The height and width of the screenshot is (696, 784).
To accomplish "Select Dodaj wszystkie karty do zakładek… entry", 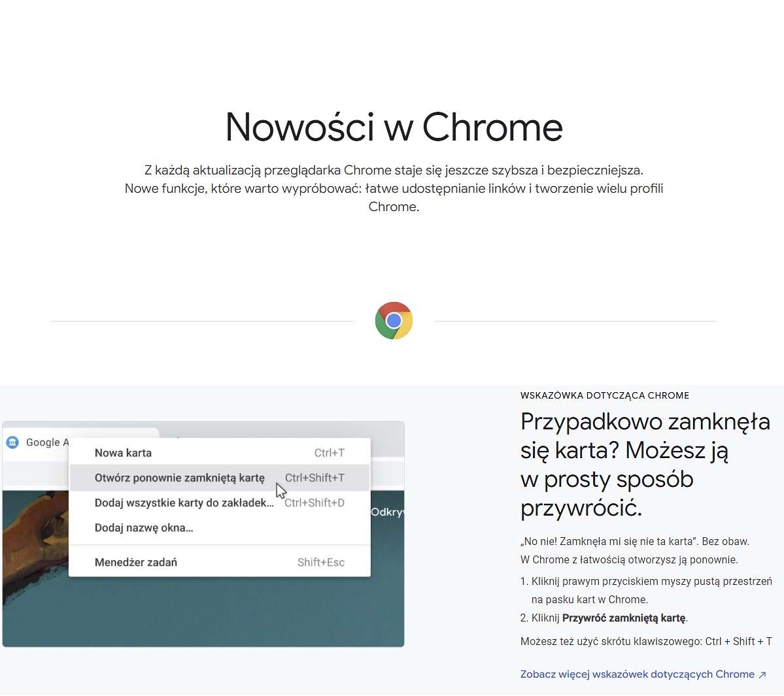I will pyautogui.click(x=220, y=503).
